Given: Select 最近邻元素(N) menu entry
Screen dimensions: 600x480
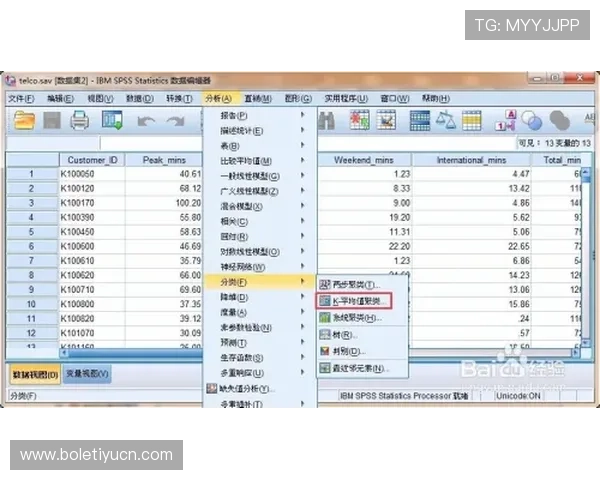Looking at the screenshot, I should (362, 368).
